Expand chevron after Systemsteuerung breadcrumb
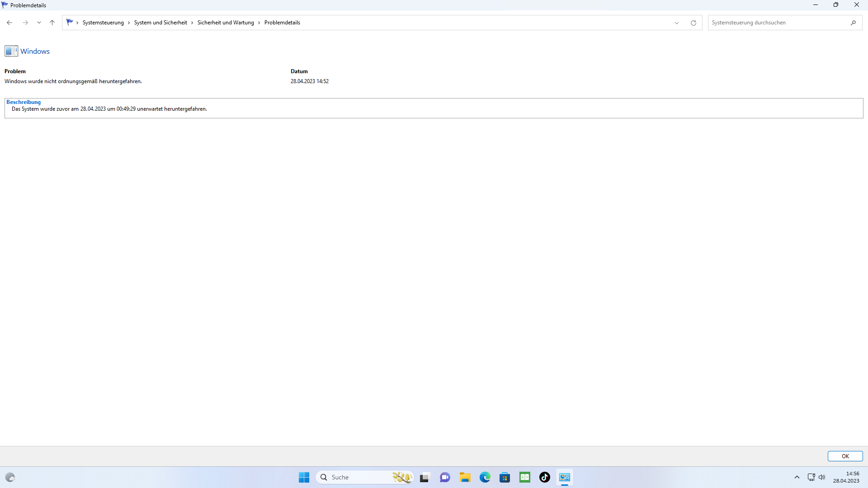This screenshot has height=488, width=868. pos(129,23)
